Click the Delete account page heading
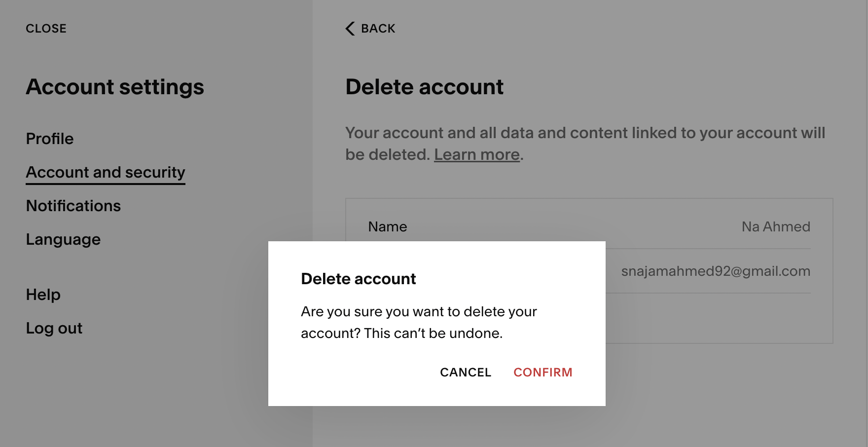The width and height of the screenshot is (868, 447). pos(424,87)
